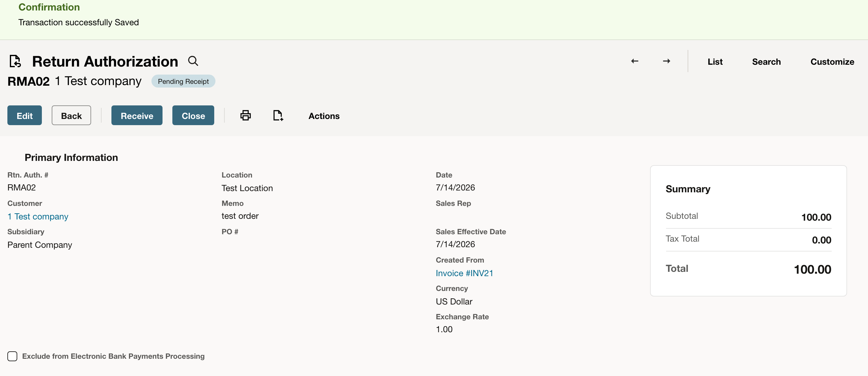
Task: Go to next record arrow
Action: tap(666, 61)
